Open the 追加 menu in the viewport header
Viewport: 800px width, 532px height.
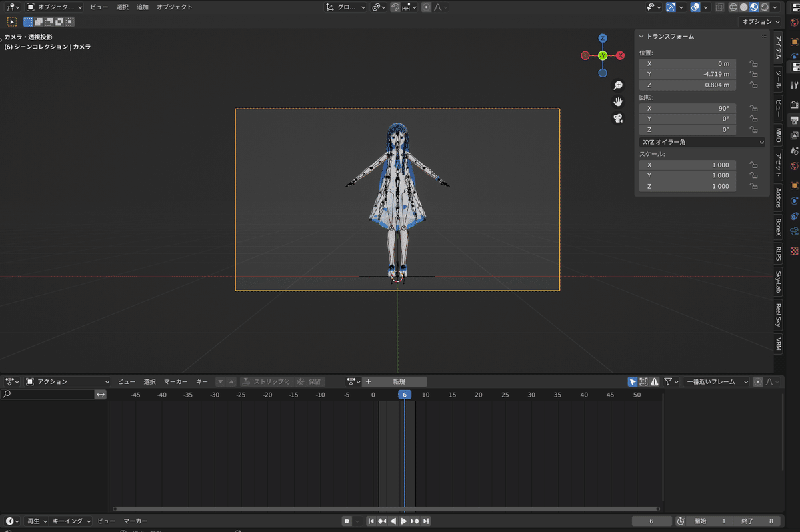click(x=143, y=7)
